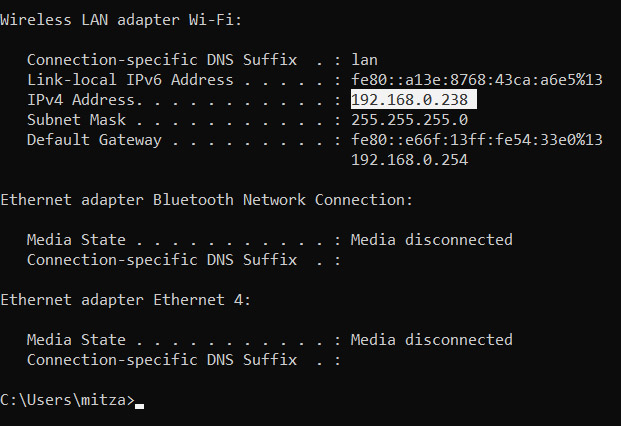Click the Wireless LAN adapter Wi-Fi heading
The image size is (621, 426).
point(121,20)
